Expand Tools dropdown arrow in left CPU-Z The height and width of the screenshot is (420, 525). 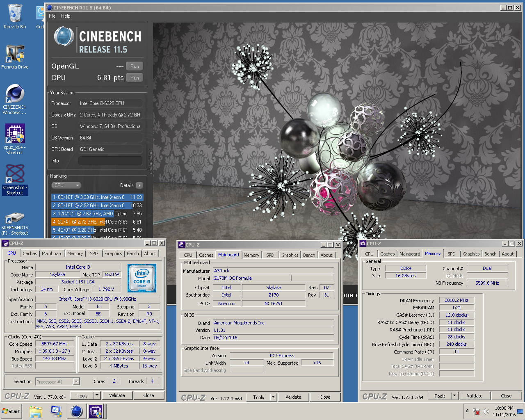click(x=97, y=396)
